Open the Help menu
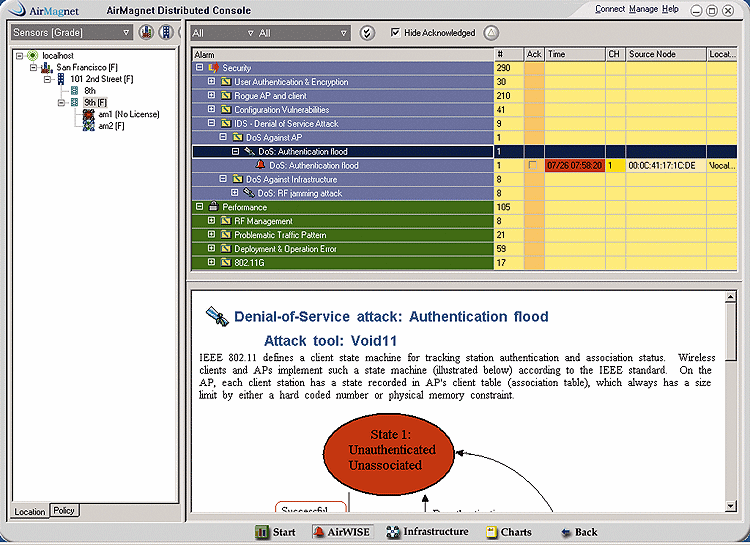 click(x=670, y=9)
